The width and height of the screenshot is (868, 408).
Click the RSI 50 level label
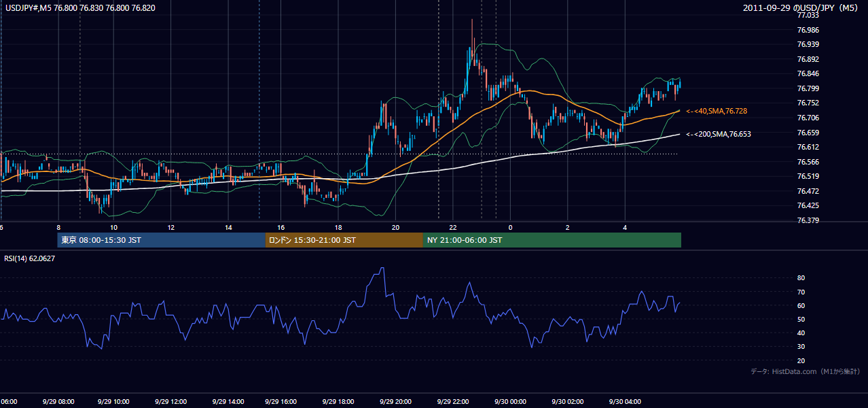801,319
